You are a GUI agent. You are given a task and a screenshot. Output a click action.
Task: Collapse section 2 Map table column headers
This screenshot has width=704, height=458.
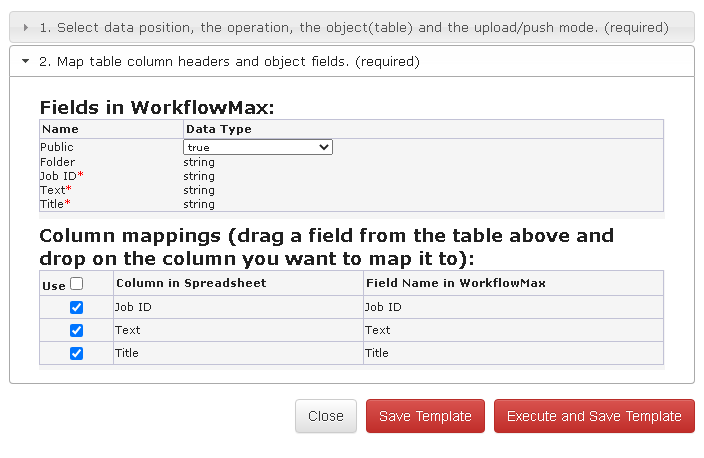click(352, 62)
